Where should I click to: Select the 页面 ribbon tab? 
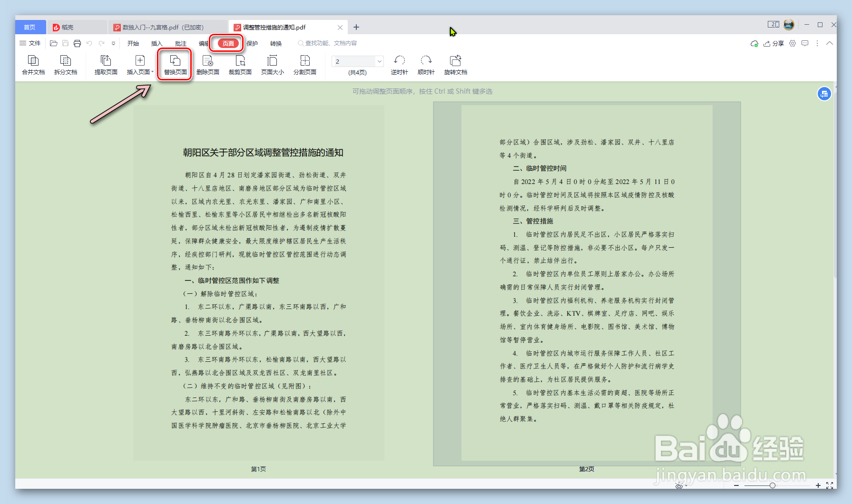point(228,43)
